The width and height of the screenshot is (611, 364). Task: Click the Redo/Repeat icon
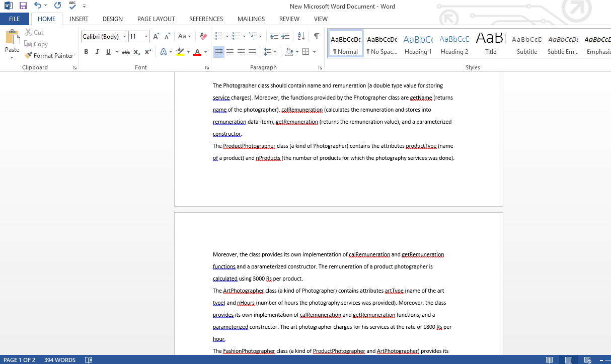(x=57, y=6)
